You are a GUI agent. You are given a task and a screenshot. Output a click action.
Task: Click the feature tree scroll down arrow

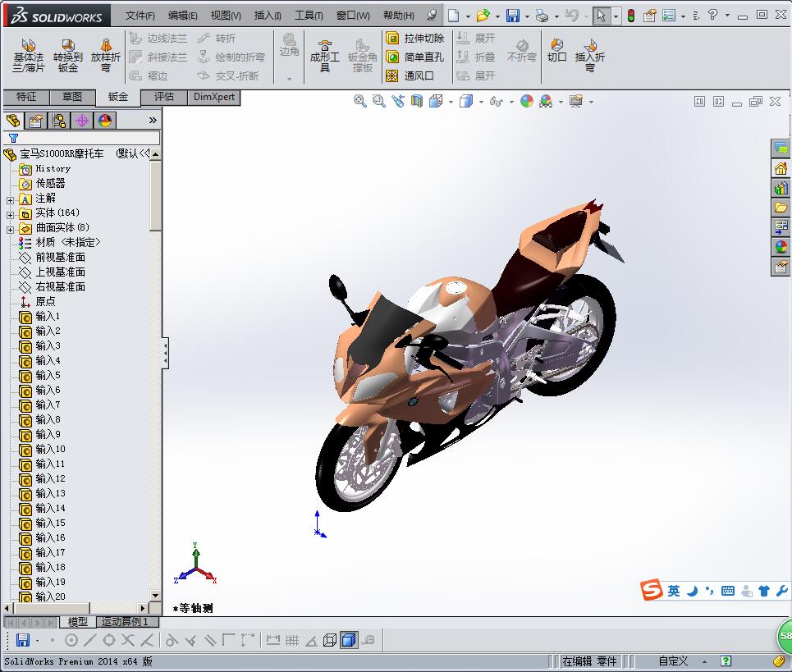point(156,595)
